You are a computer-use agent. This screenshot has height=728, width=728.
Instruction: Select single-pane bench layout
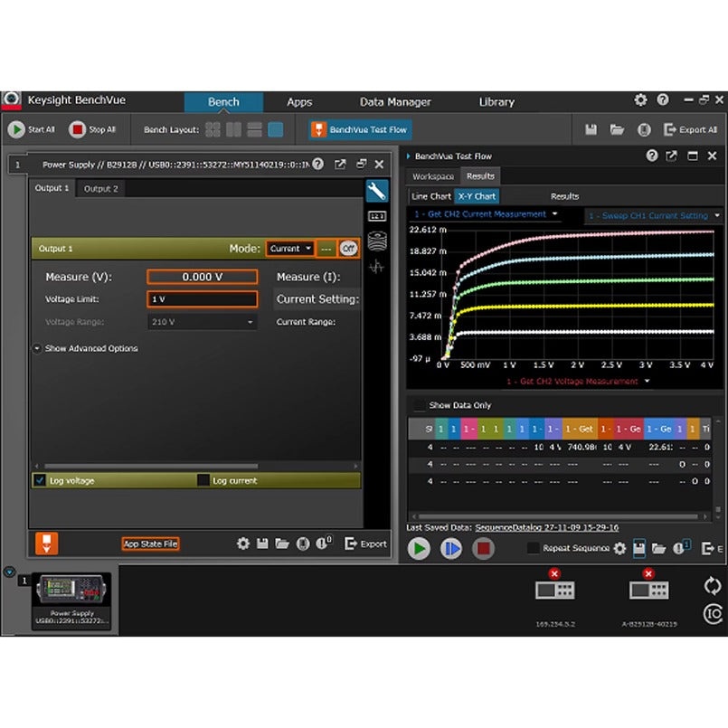pos(275,129)
